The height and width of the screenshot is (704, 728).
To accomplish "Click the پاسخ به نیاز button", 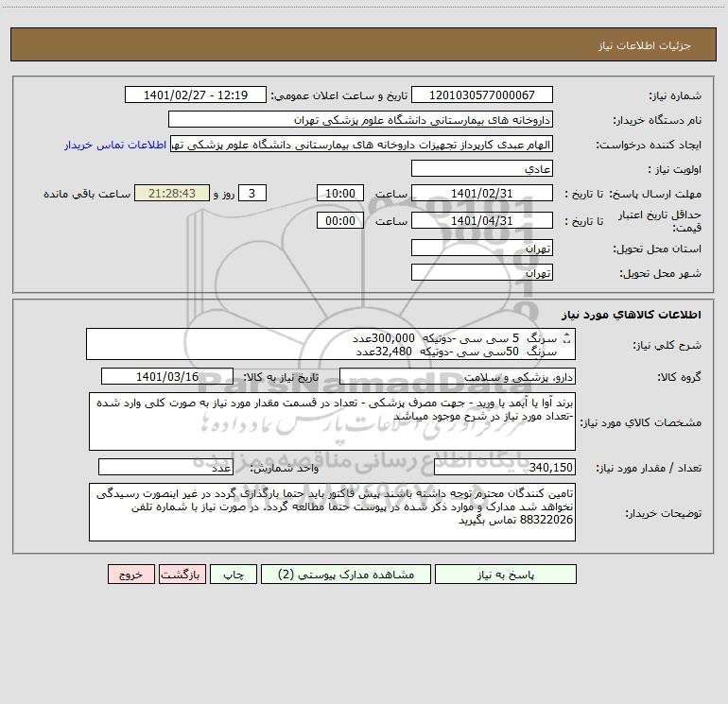I will point(506,575).
